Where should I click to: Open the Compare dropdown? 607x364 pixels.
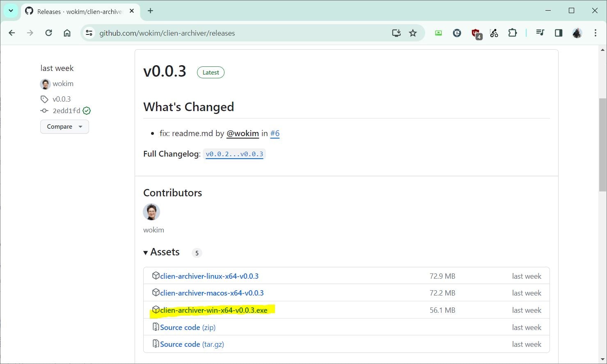click(64, 127)
